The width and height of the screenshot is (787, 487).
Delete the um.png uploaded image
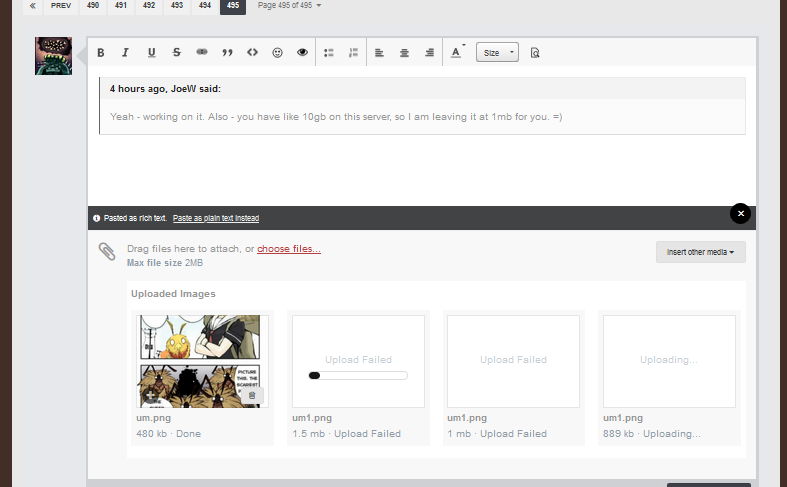[252, 396]
